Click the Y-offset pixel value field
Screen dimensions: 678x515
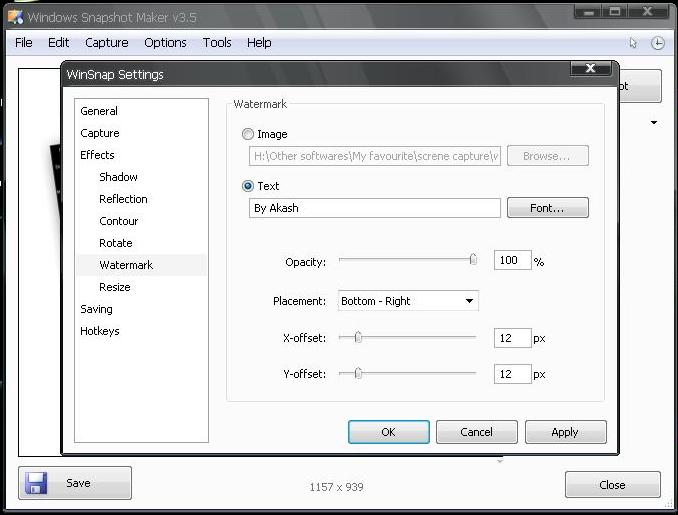point(512,374)
